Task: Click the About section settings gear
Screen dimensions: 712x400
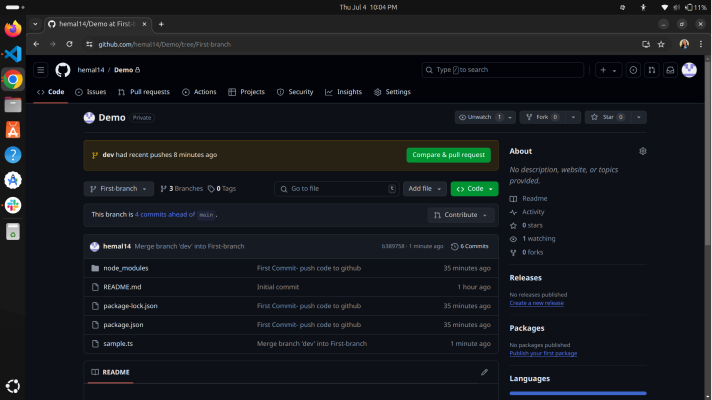Action: 643,151
